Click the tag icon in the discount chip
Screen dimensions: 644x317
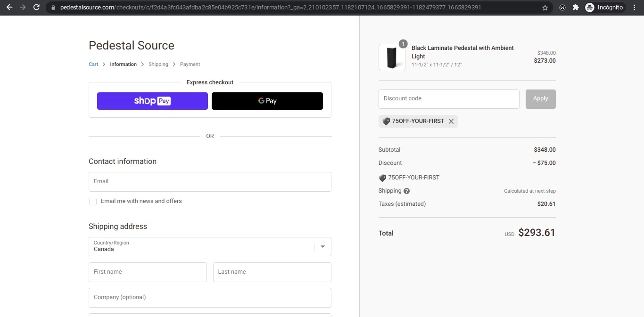click(x=386, y=122)
